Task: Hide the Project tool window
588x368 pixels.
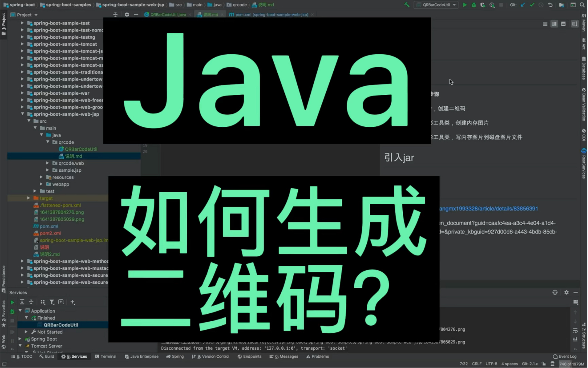Action: pos(136,15)
